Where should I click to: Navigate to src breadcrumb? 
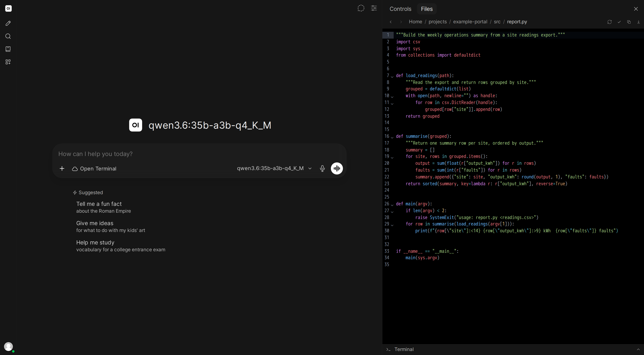[x=497, y=22]
